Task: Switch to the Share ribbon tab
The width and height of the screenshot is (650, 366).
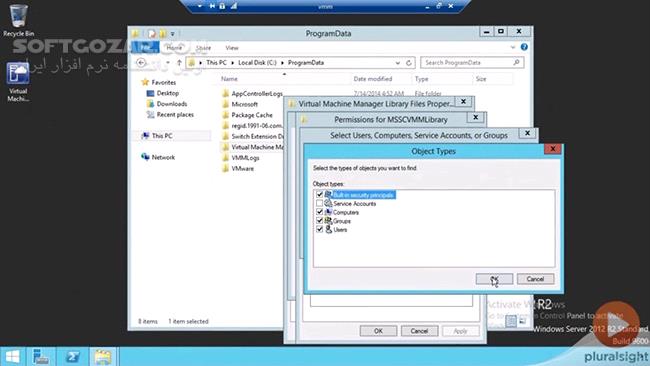Action: pyautogui.click(x=203, y=48)
